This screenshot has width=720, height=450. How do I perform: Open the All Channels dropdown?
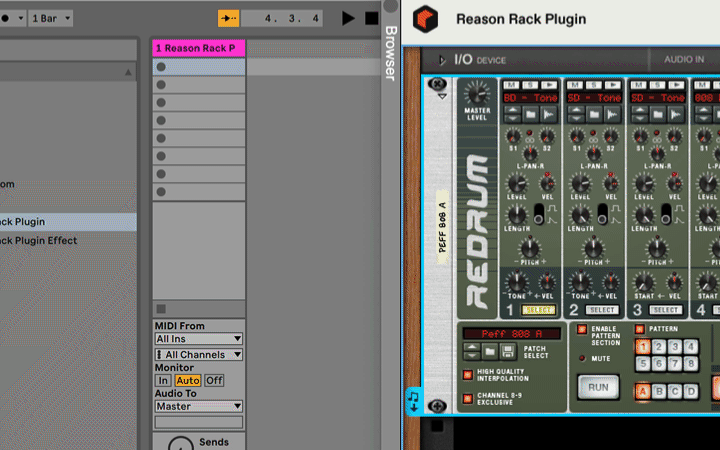198,354
